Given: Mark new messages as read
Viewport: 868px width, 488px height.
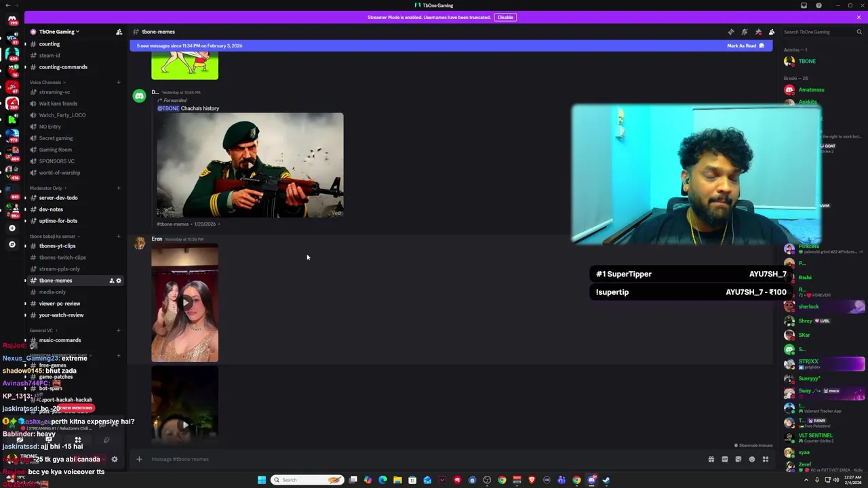Looking at the screenshot, I should pyautogui.click(x=745, y=45).
